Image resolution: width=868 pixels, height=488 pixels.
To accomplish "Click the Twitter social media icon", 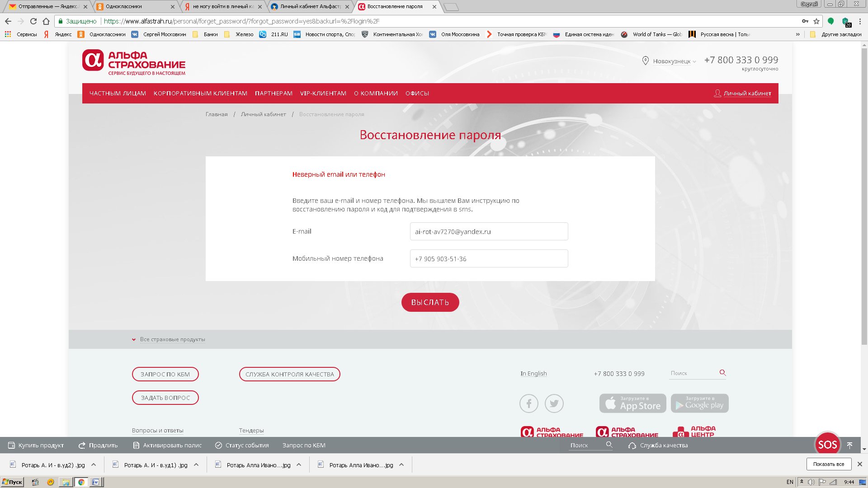I will pyautogui.click(x=554, y=403).
